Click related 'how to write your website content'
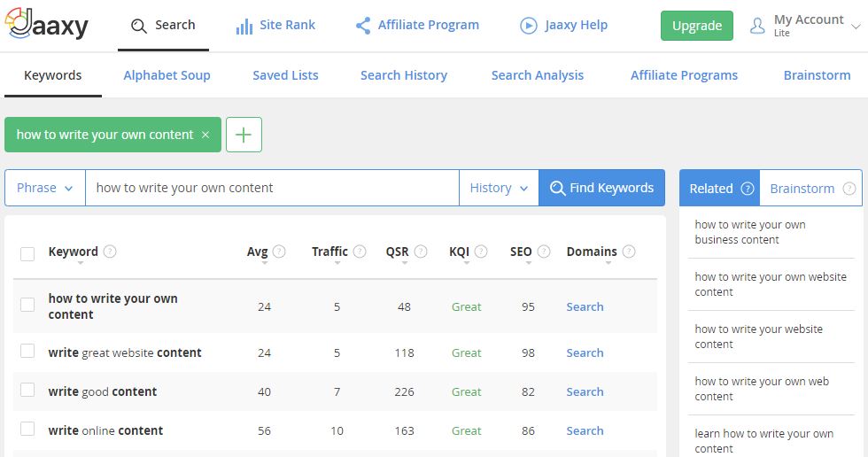The width and height of the screenshot is (868, 457). (758, 337)
